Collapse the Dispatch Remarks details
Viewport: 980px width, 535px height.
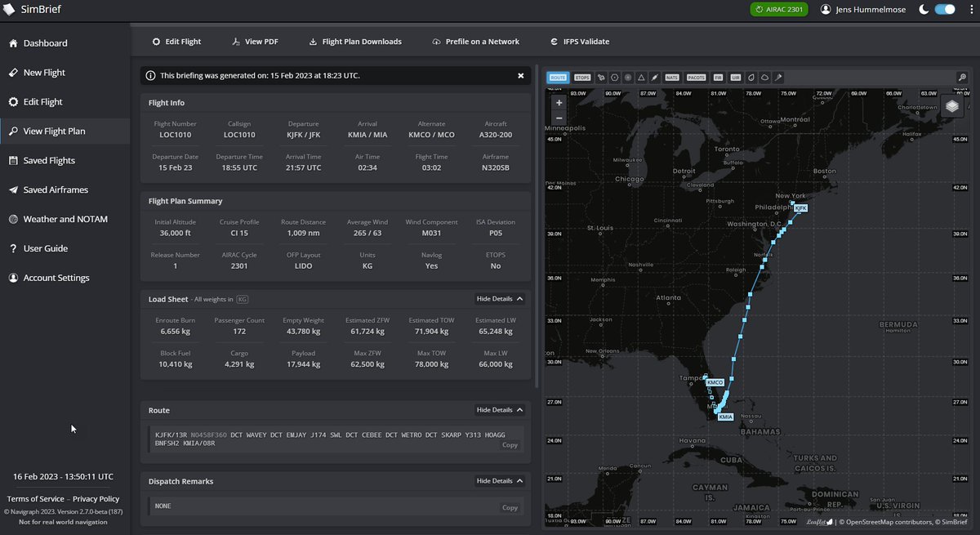(x=501, y=480)
